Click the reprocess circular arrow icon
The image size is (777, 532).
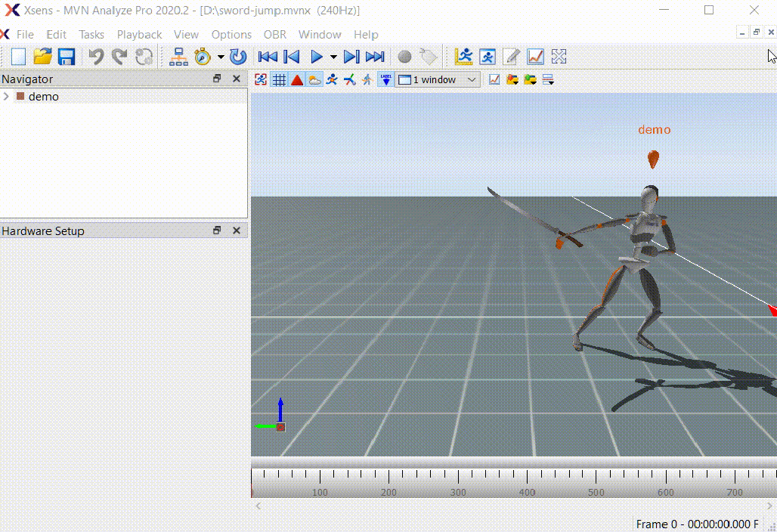coord(237,57)
